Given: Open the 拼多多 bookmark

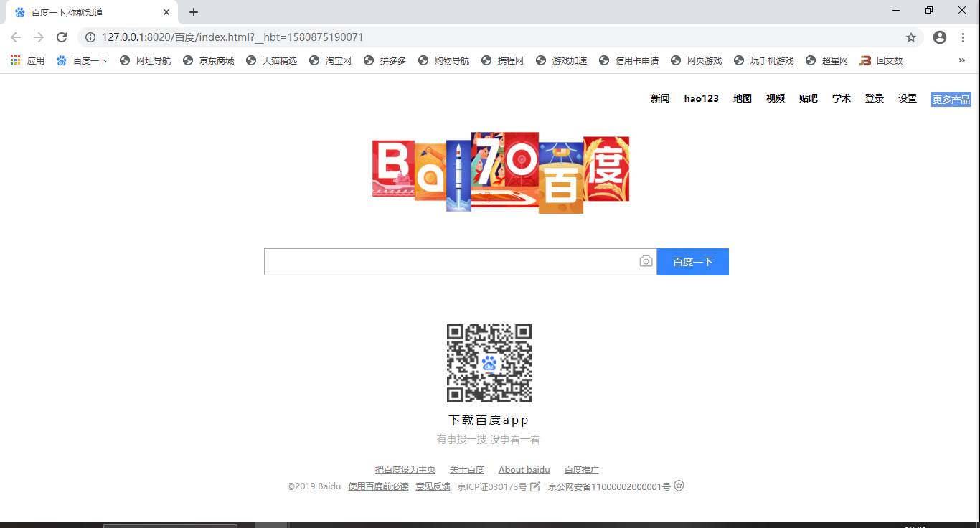Looking at the screenshot, I should (x=385, y=61).
